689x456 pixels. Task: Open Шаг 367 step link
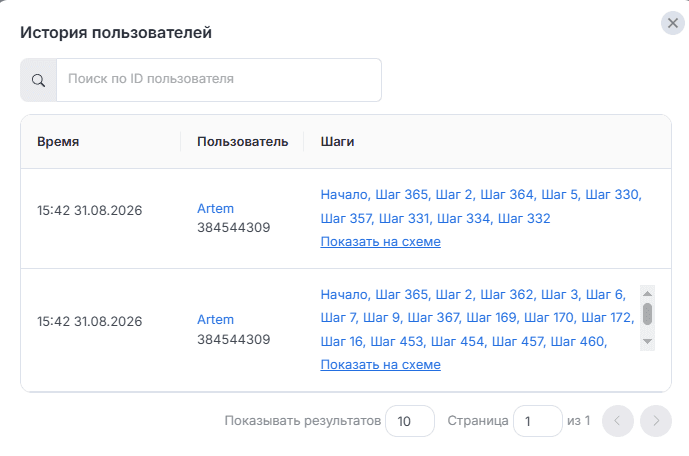[x=433, y=317]
